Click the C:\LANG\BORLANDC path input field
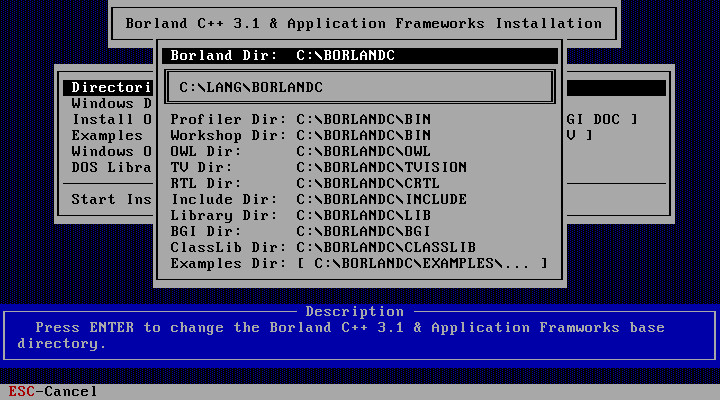Image resolution: width=720 pixels, height=400 pixels. click(x=360, y=87)
